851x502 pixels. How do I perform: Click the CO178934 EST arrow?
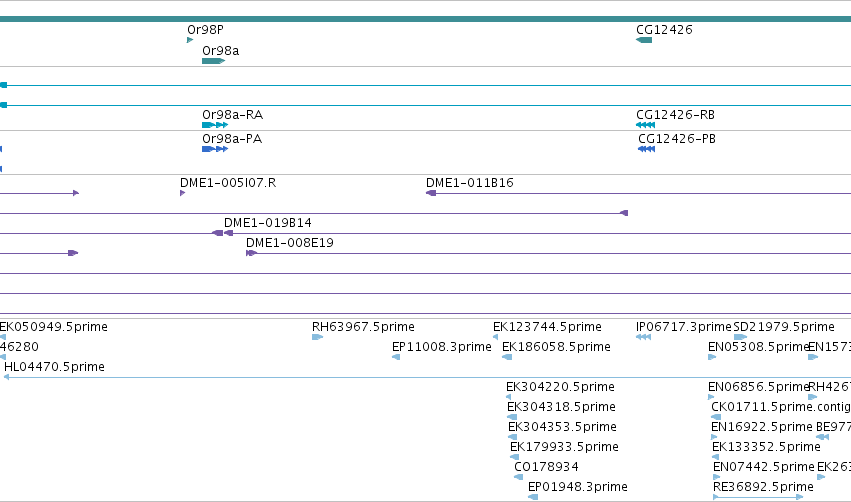point(518,477)
